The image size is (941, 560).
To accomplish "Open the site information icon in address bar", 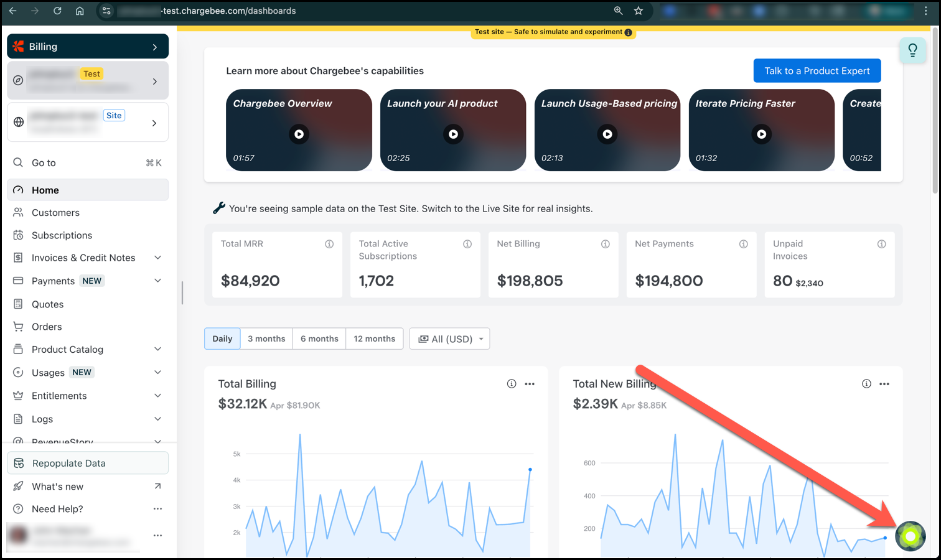I will coord(106,11).
